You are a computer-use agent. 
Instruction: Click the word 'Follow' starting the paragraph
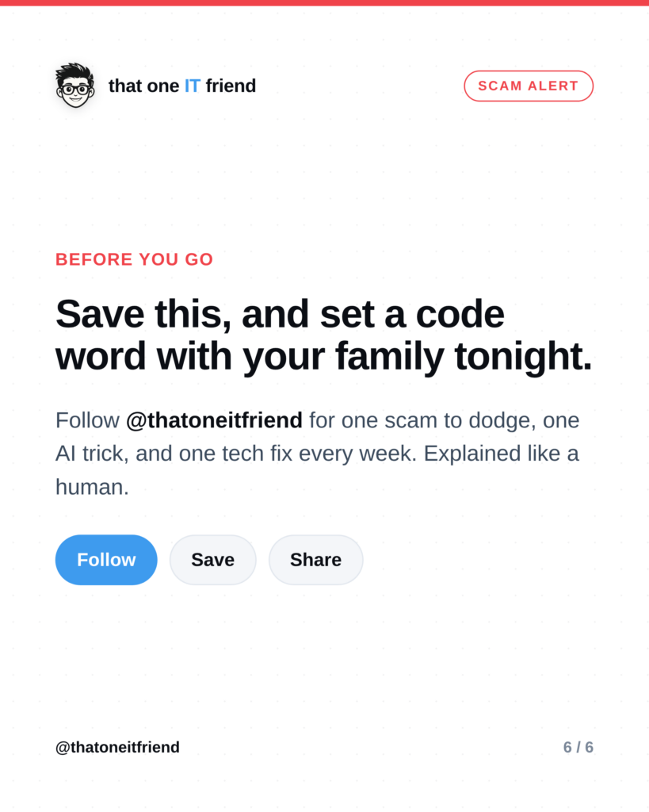point(87,420)
